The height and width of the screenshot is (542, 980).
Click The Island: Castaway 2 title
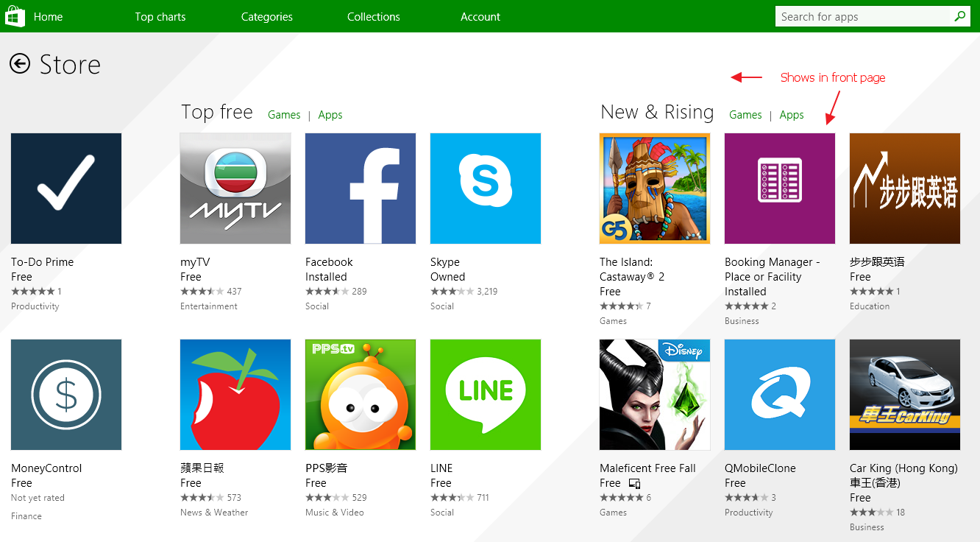click(632, 270)
